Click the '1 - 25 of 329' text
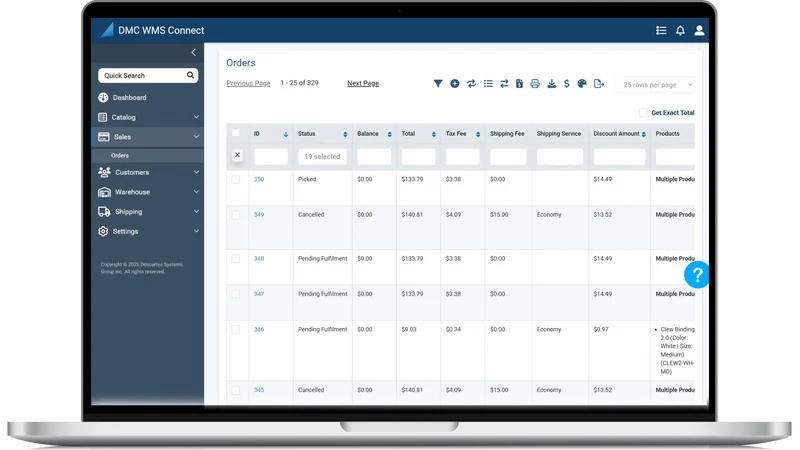The height and width of the screenshot is (450, 800). pos(299,83)
